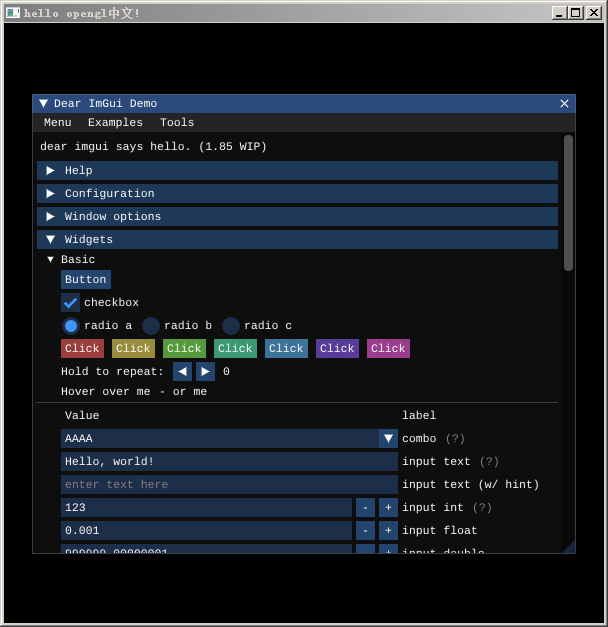
Task: Click the hello opengl window app icon
Action: (13, 13)
